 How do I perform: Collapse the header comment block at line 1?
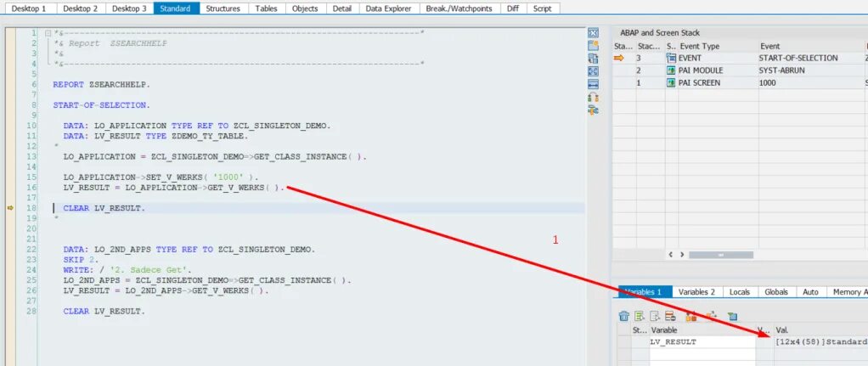[x=48, y=32]
